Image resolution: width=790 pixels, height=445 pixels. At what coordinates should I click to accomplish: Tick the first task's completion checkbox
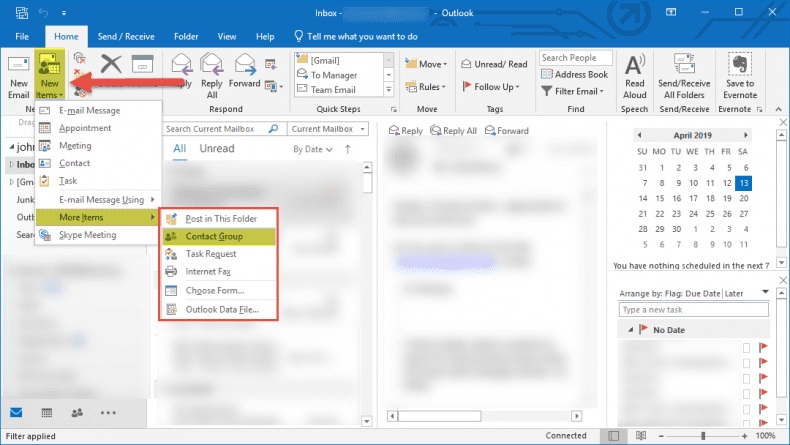coord(746,348)
